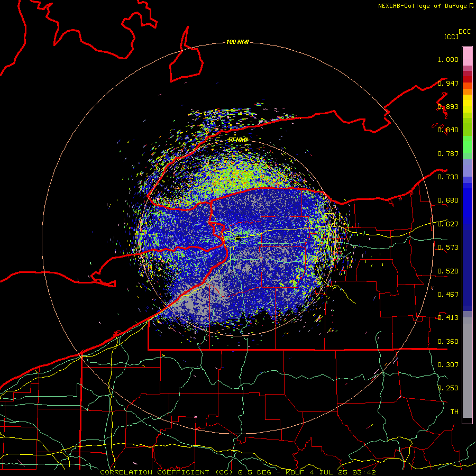Select the 0.893 scale value
The width and height of the screenshot is (476, 476).
click(448, 106)
